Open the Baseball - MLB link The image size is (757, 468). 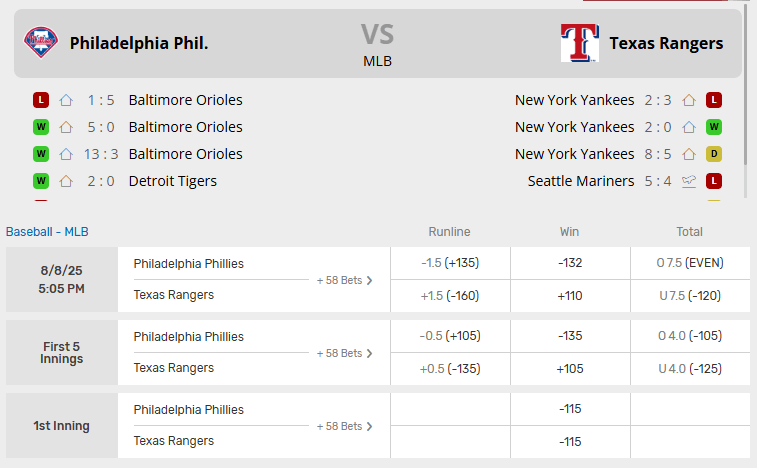[x=47, y=232]
